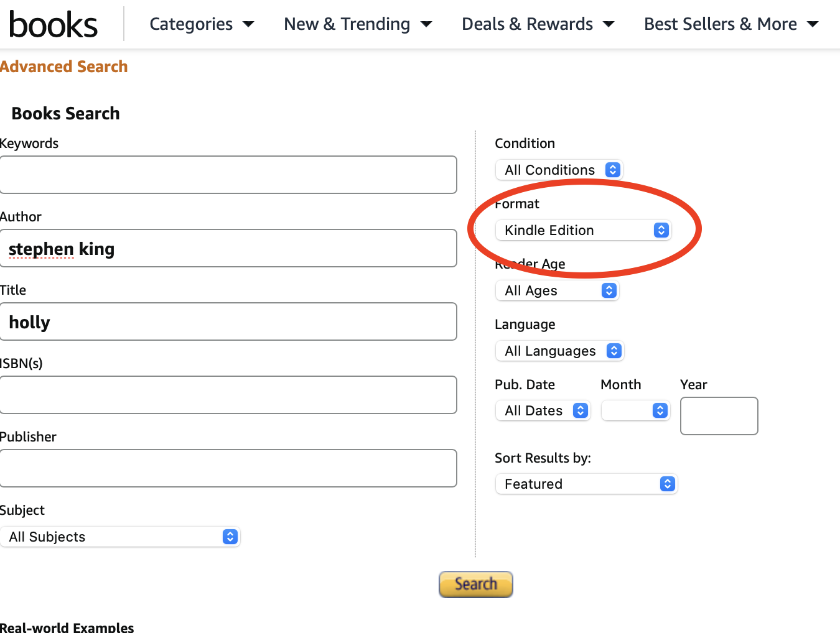The width and height of the screenshot is (840, 633).
Task: Open the All Ages reader dropdown
Action: point(557,290)
